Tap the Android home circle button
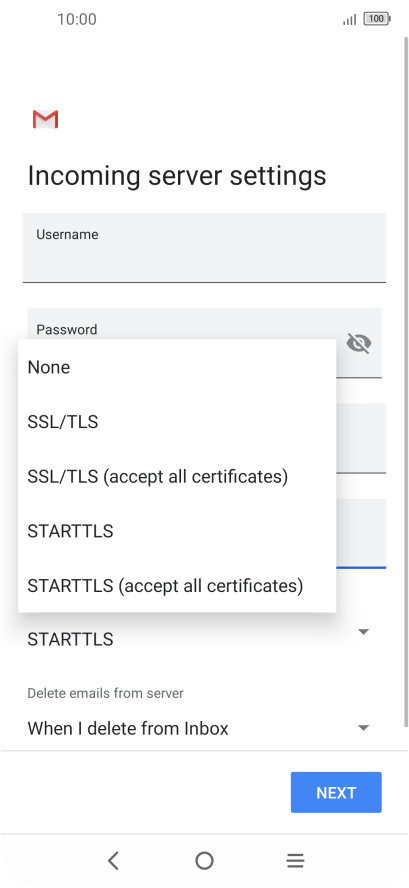Image resolution: width=409 pixels, height=888 pixels. 204,861
